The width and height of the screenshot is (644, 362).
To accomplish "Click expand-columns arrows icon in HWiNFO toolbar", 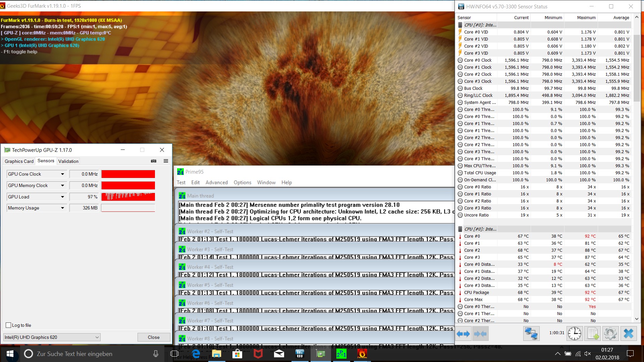I will [x=463, y=334].
